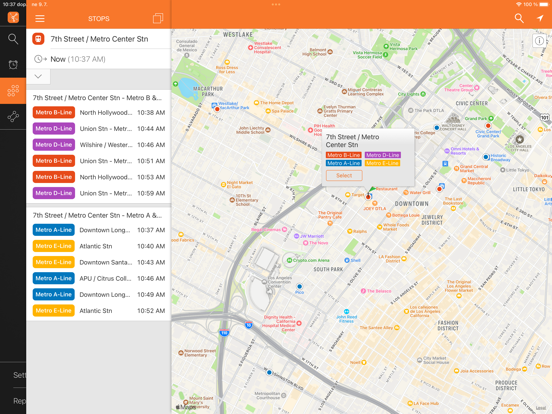This screenshot has height=414, width=552.
Task: Tap the multitasking dots at top center
Action: tap(276, 5)
